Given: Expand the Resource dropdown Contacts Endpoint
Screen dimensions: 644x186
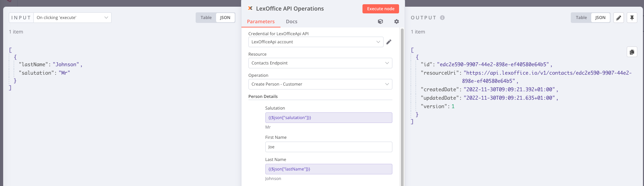Looking at the screenshot, I should point(320,63).
